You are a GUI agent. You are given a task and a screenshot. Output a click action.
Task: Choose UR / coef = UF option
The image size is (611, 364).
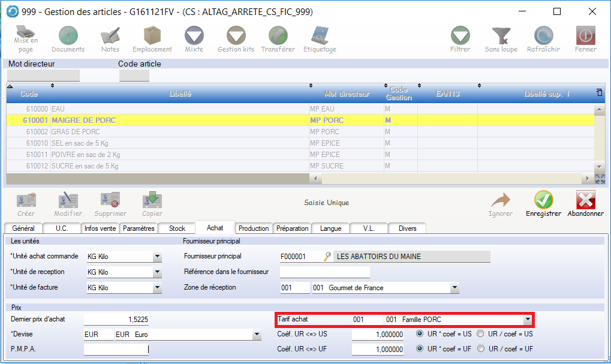[481, 348]
